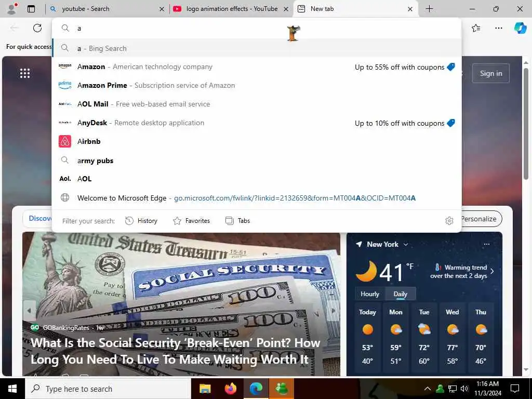Image resolution: width=532 pixels, height=399 pixels.
Task: Click the Sign in button
Action: point(490,73)
